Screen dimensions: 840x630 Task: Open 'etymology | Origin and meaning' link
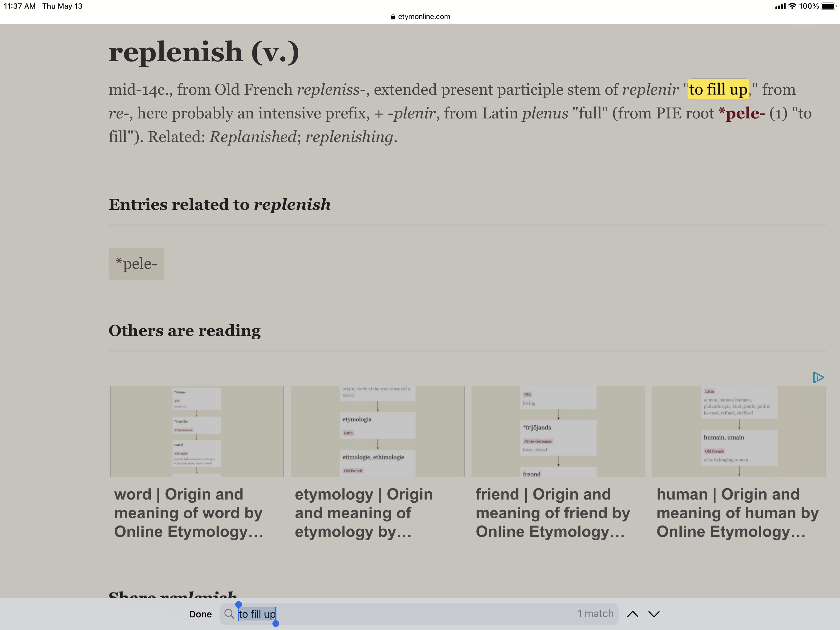[363, 512]
